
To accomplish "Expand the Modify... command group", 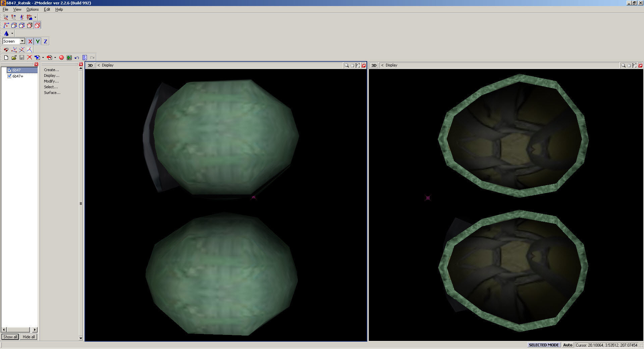I will [x=51, y=81].
